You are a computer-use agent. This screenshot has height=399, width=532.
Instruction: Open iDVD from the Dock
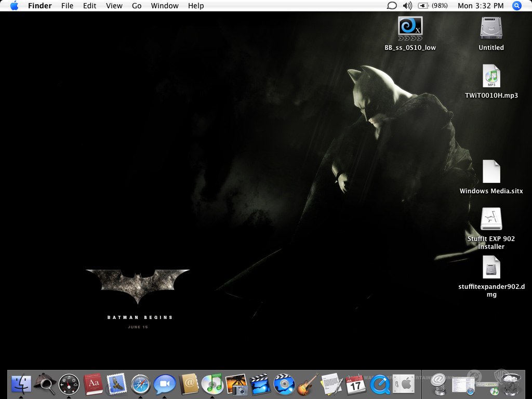point(284,384)
